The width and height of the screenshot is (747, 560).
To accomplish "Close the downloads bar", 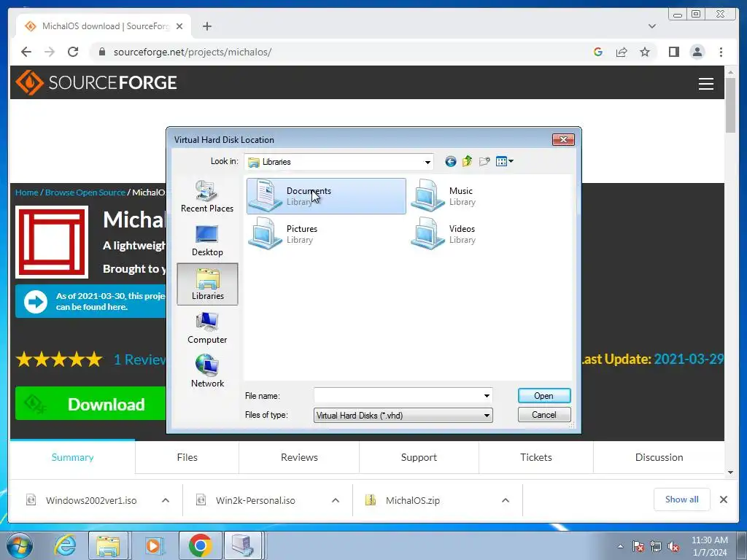I will pos(723,499).
